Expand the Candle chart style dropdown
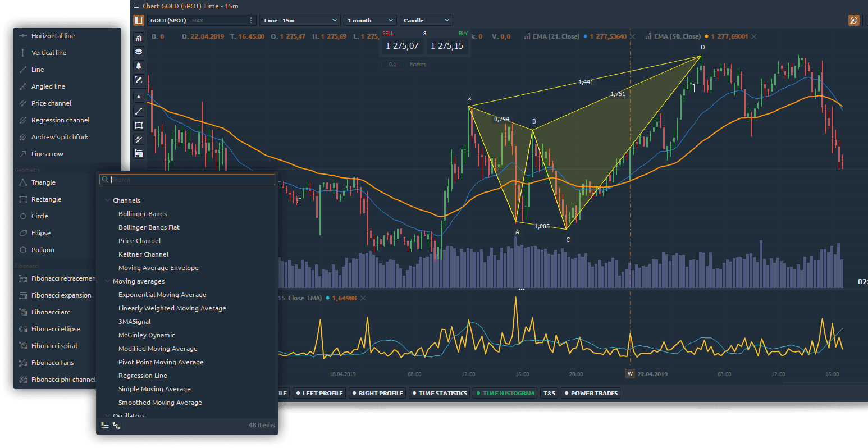The image size is (868, 448). pos(426,20)
